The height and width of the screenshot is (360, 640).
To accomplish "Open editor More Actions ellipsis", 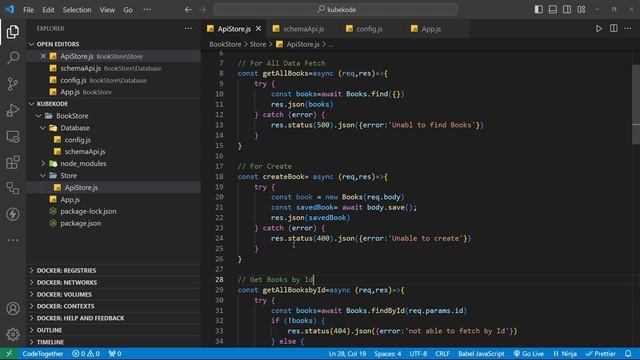I will tap(627, 28).
